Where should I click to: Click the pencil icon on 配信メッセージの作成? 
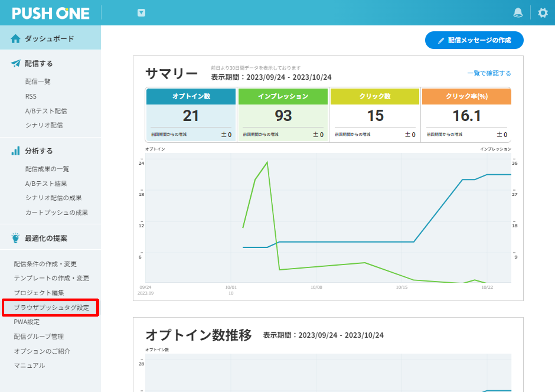coord(441,40)
